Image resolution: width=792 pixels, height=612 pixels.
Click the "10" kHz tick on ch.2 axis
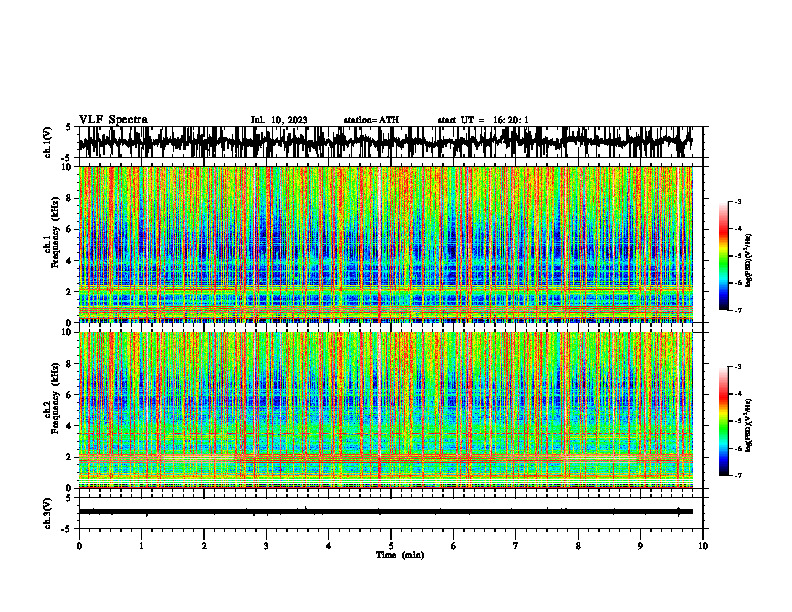[68, 332]
